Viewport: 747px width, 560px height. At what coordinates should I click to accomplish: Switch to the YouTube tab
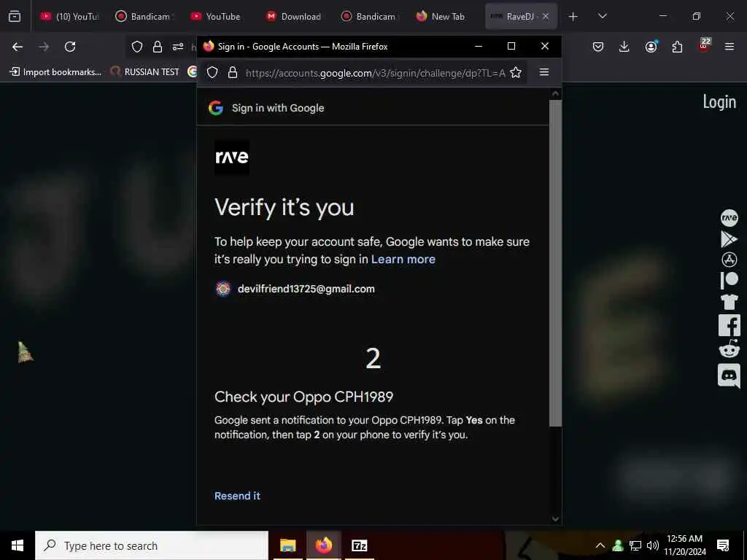point(216,16)
